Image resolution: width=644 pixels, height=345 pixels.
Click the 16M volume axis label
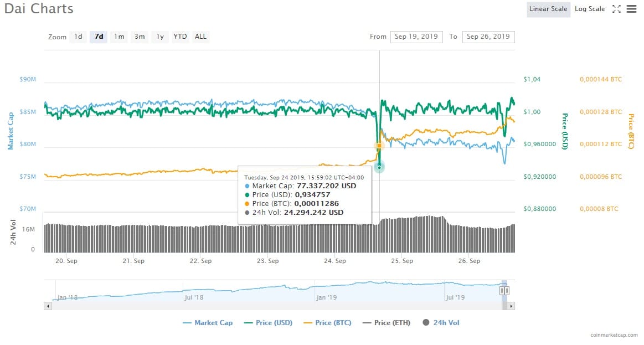28,229
